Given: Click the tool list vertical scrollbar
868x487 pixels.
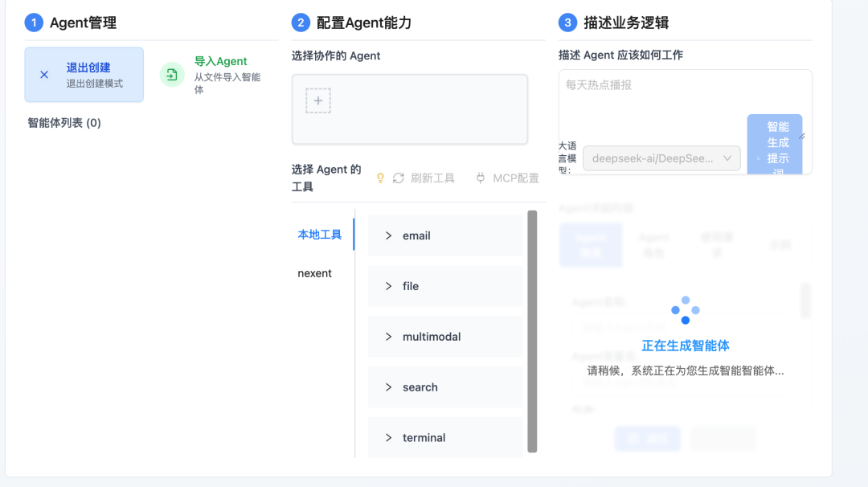Looking at the screenshot, I should pyautogui.click(x=532, y=331).
